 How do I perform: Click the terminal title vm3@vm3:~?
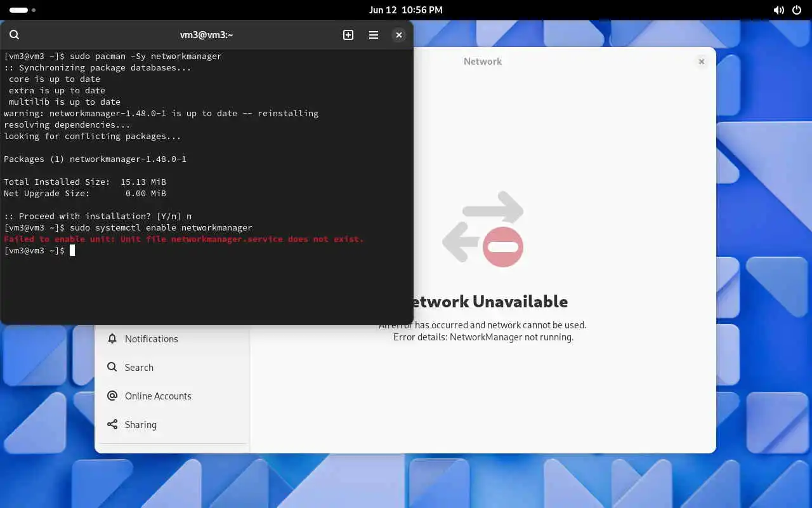click(207, 35)
